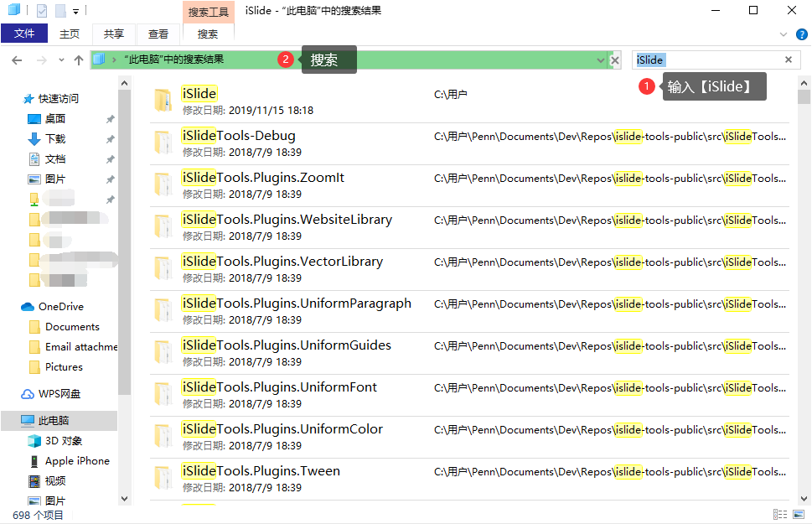Click the new folder quick access icon

pyautogui.click(x=60, y=10)
